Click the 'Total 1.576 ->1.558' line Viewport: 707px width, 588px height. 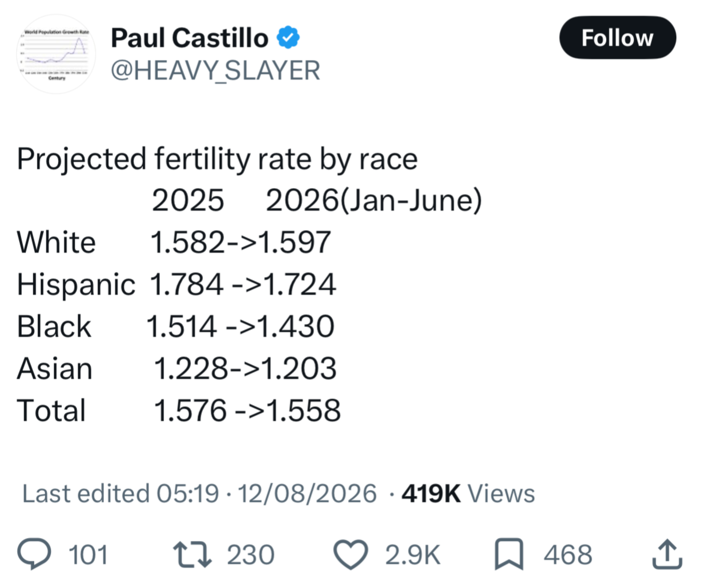pyautogui.click(x=179, y=410)
